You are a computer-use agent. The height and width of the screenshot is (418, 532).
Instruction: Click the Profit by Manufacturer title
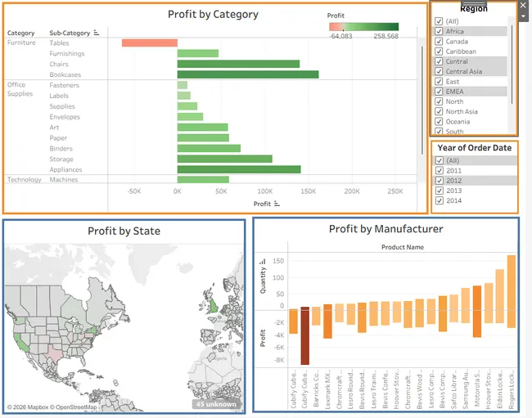click(x=385, y=229)
